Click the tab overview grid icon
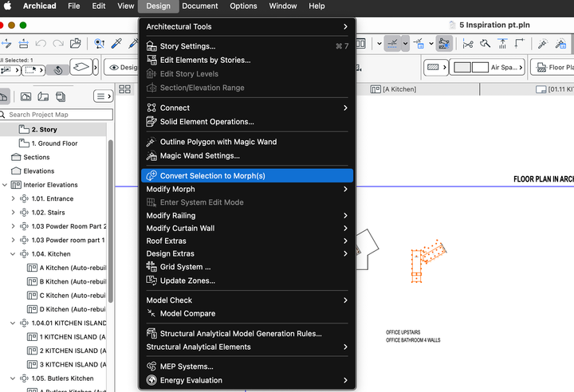Viewport: 574px width, 392px height. coord(124,89)
